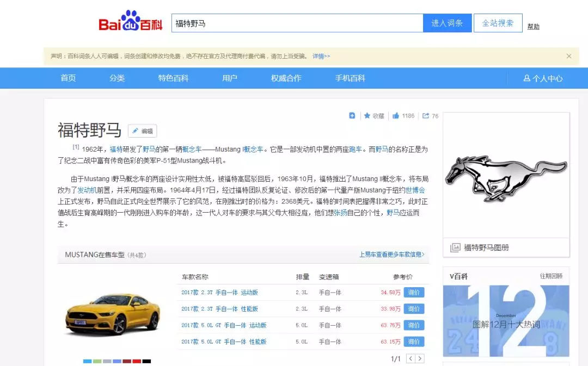588x366 pixels.
Task: Open the 帮助 help link
Action: click(533, 27)
